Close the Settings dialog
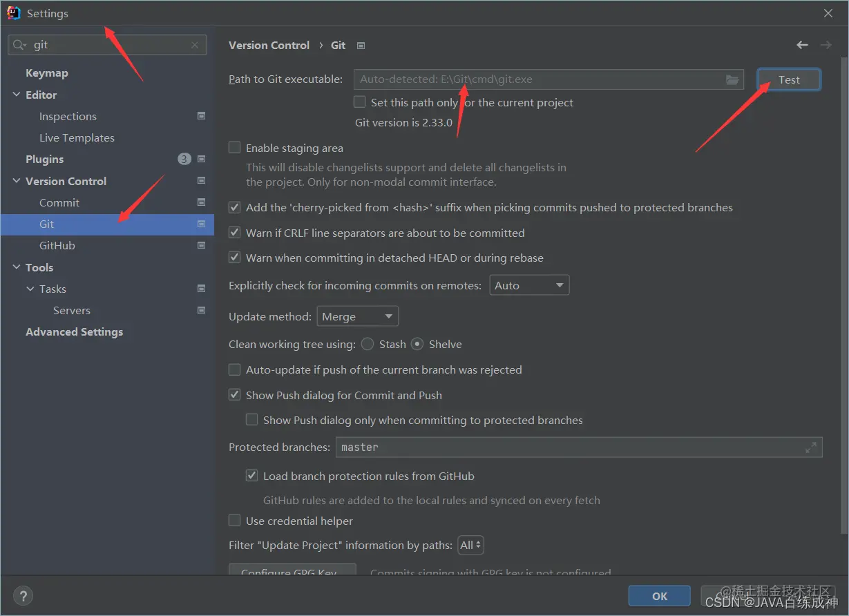 [828, 13]
